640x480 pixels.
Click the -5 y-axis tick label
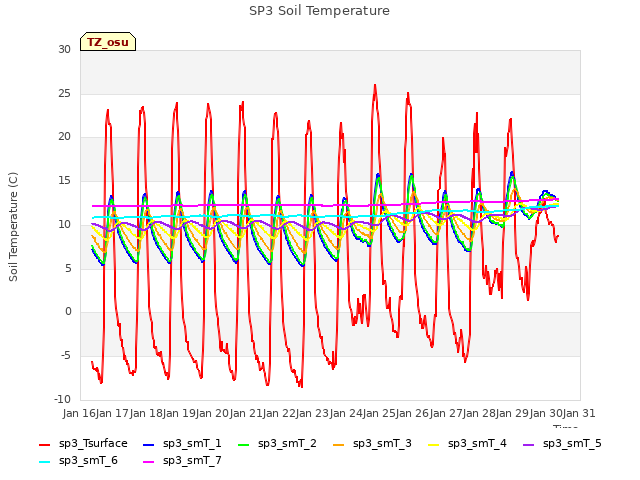point(66,356)
